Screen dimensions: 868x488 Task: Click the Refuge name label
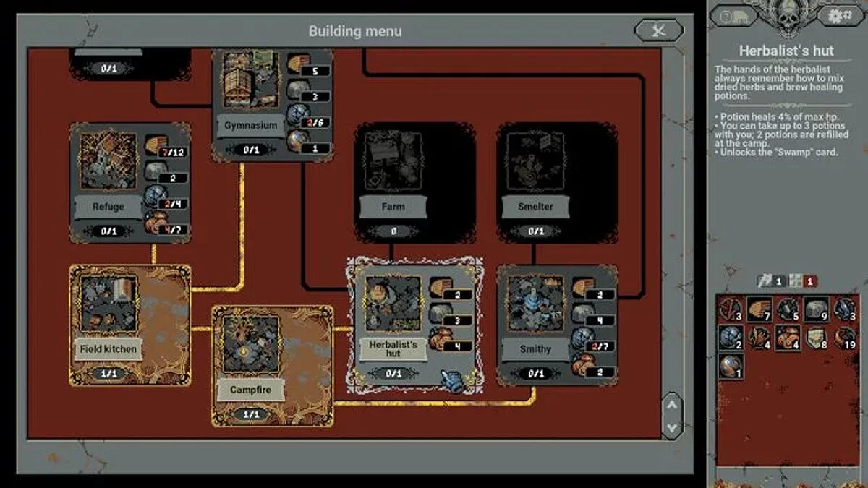[x=109, y=206]
